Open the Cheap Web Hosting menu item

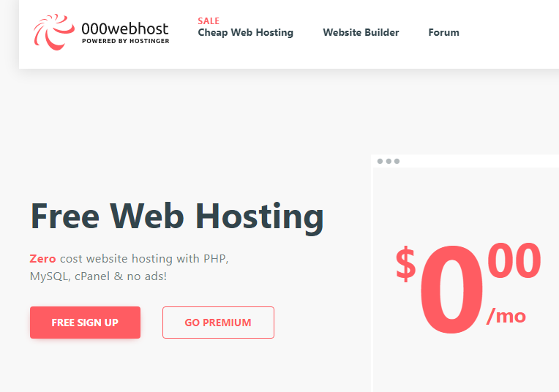245,32
